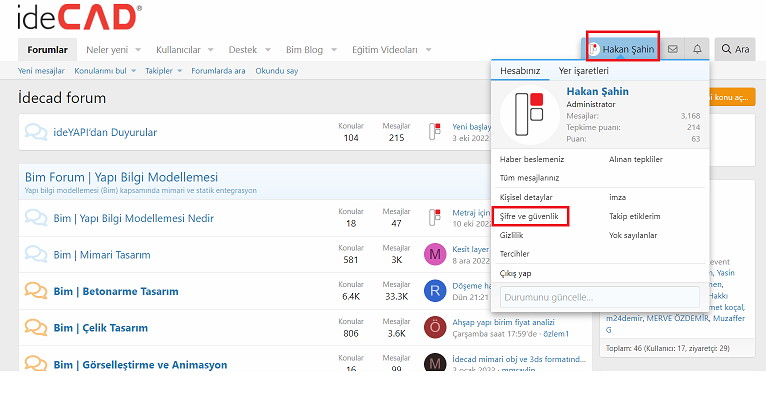The height and width of the screenshot is (402, 766).
Task: Expand the Destek dropdown arrow
Action: coord(268,50)
